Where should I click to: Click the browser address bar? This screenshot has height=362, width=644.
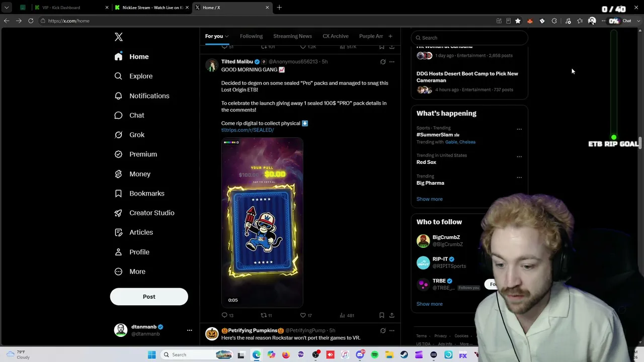(267, 21)
